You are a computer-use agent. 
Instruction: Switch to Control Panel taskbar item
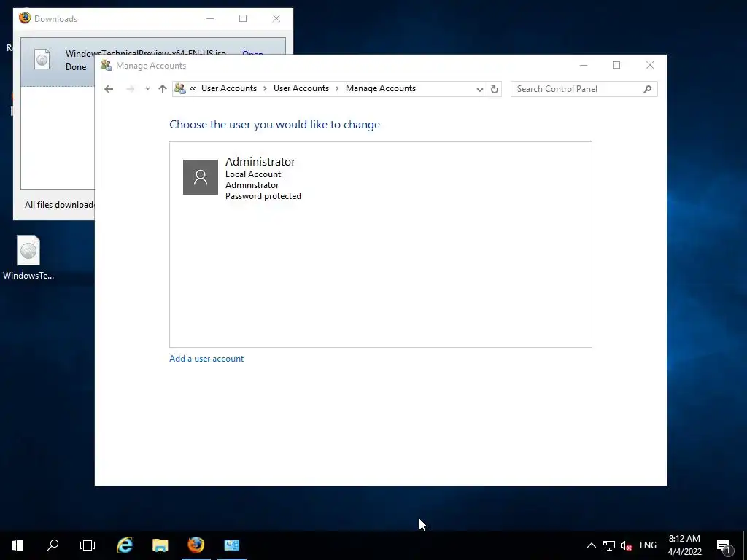point(231,545)
